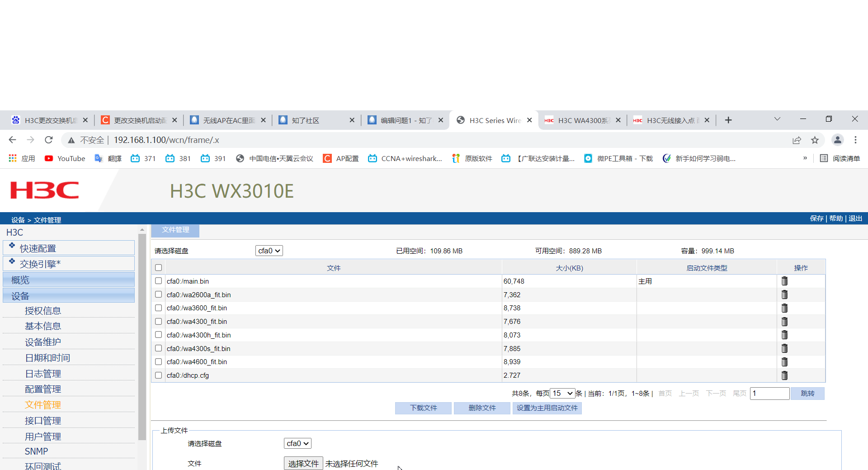The width and height of the screenshot is (868, 470).
Task: Check the wa2600a_fit.bin row
Action: click(x=158, y=294)
